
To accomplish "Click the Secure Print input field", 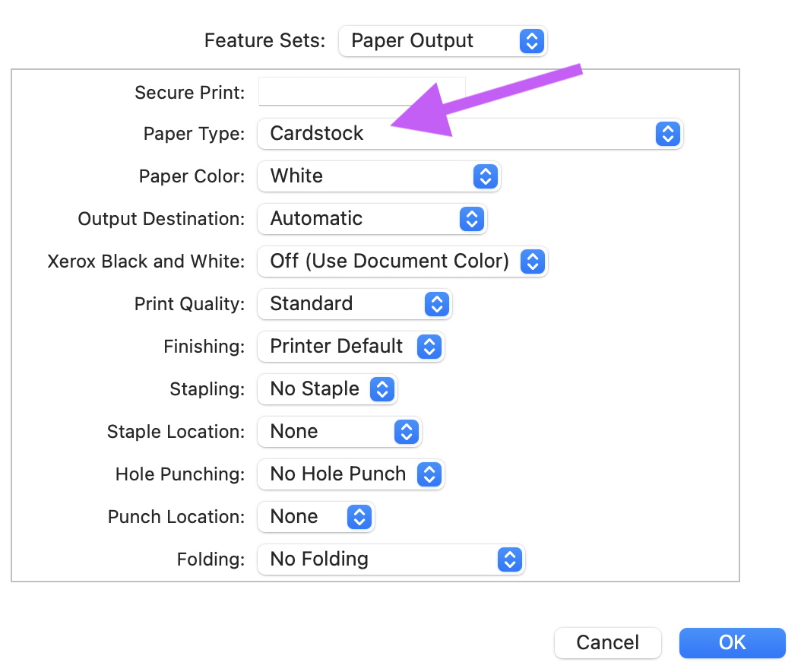I will 362,91.
